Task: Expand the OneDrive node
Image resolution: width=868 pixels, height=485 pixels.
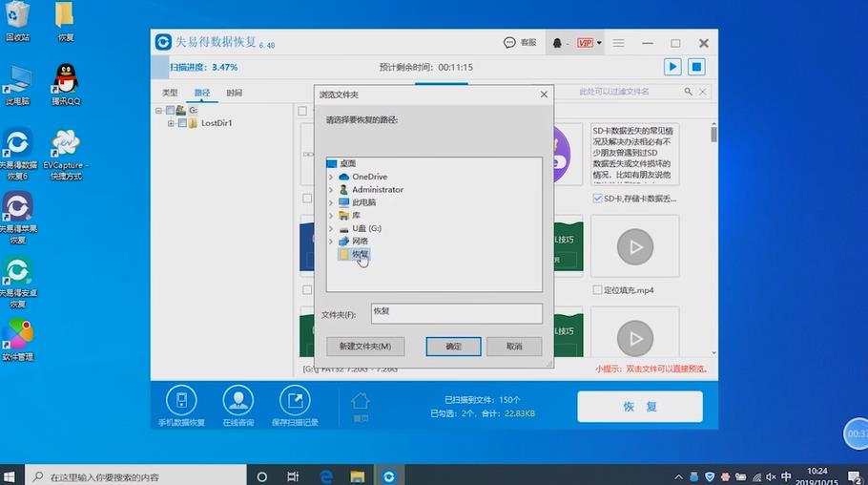Action: click(x=331, y=177)
